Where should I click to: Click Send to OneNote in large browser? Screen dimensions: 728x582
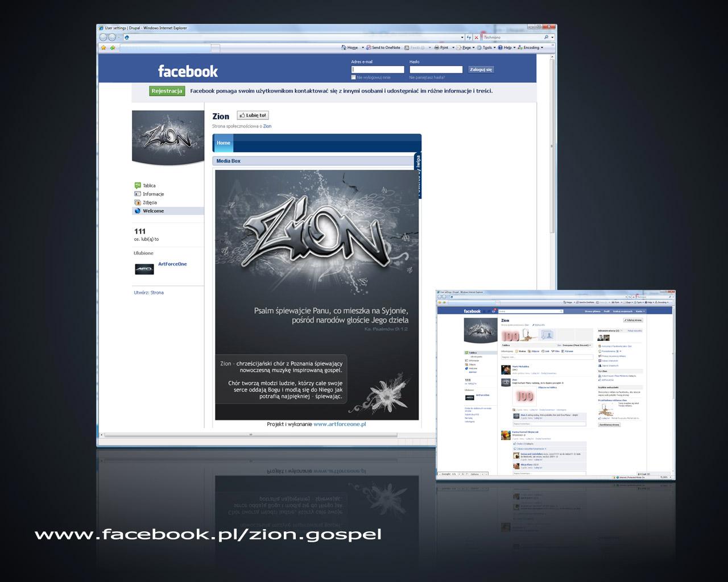coord(383,48)
